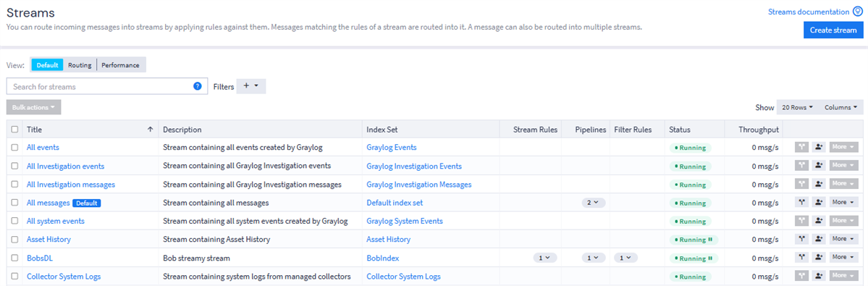The width and height of the screenshot is (868, 286).
Task: Click the search help question mark icon
Action: point(197,86)
